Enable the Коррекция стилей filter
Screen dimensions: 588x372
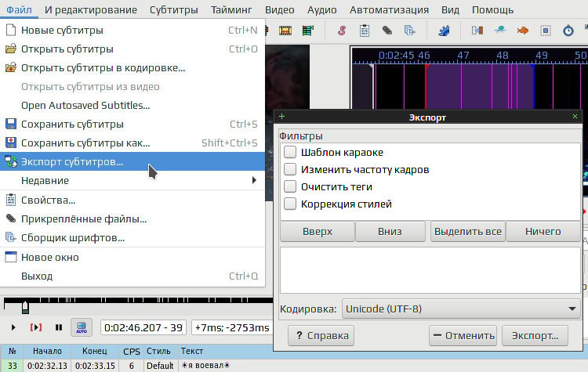coord(290,204)
